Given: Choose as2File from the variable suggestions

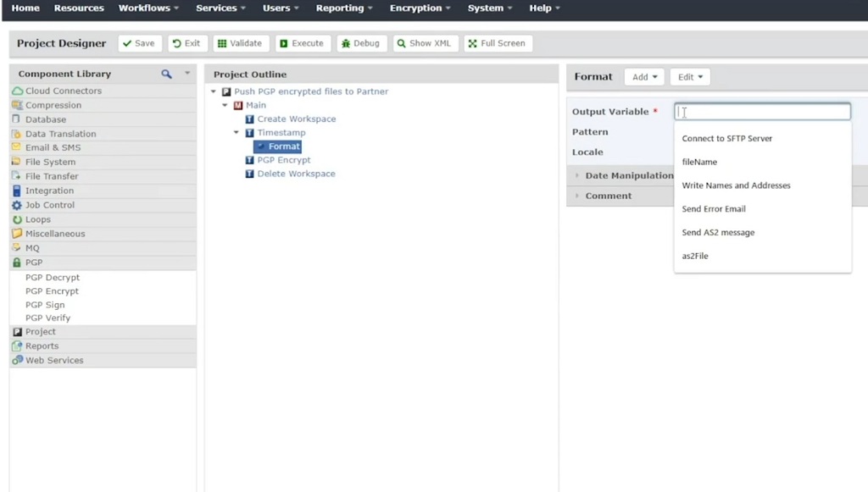Looking at the screenshot, I should (762, 256).
